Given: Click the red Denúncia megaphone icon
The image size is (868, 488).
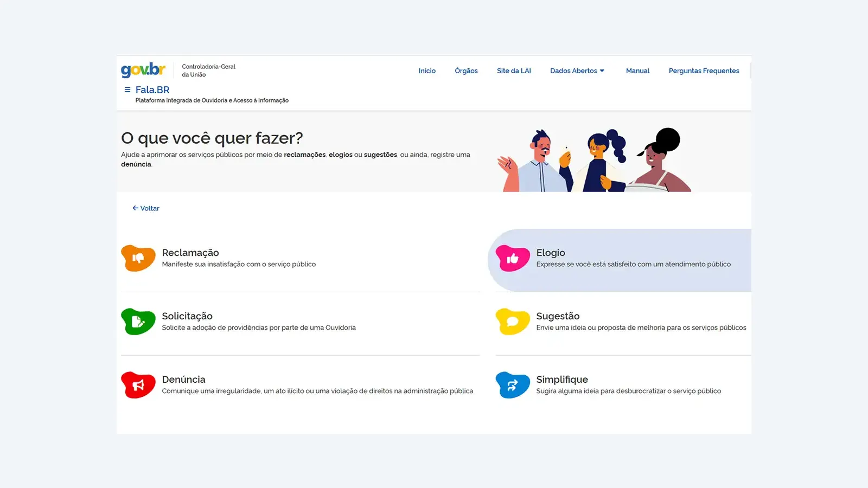Looking at the screenshot, I should (x=138, y=385).
